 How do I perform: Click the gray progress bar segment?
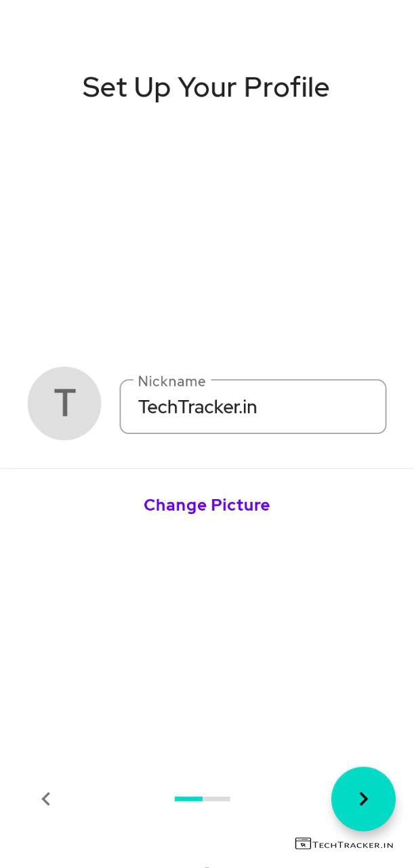coord(217,799)
